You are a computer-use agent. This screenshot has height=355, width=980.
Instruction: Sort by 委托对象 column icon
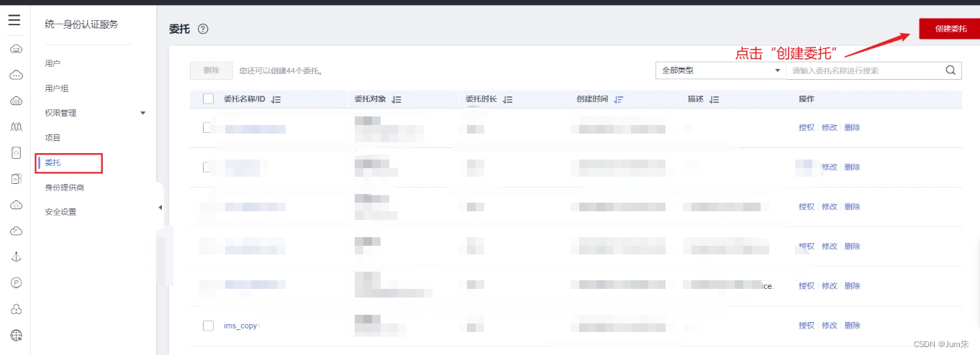[x=396, y=100]
